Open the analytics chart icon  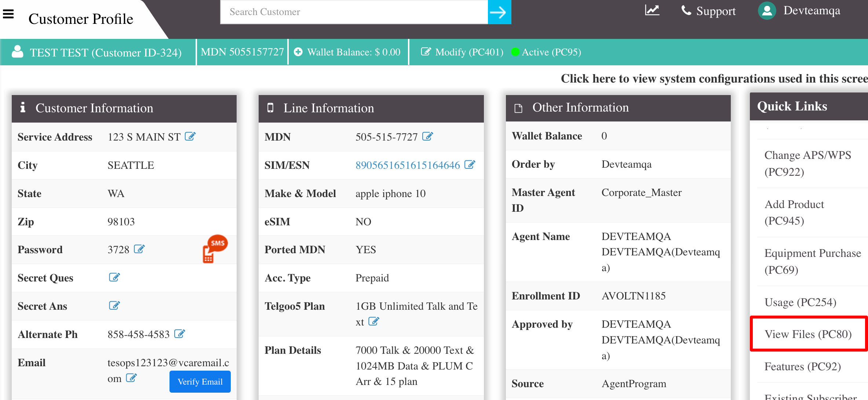pyautogui.click(x=652, y=10)
